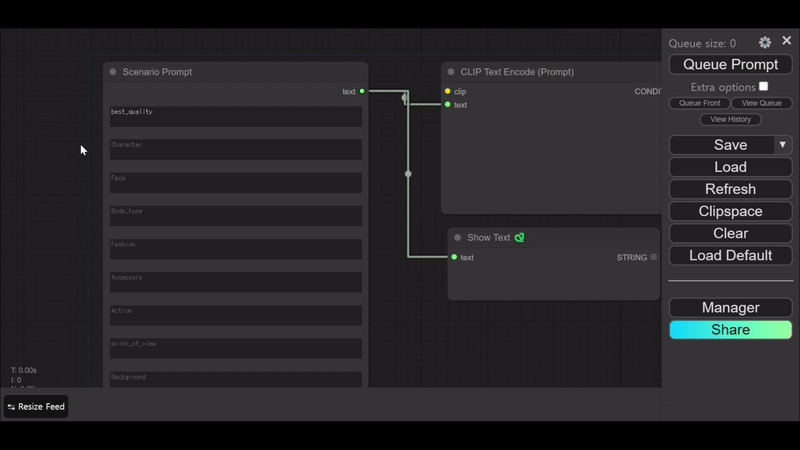Click the green icon beside Show Text
The width and height of the screenshot is (800, 450).
point(519,238)
